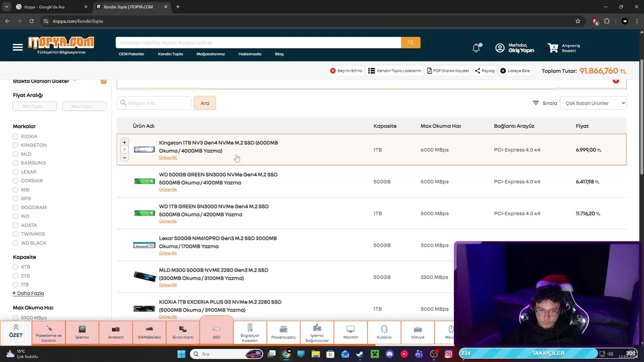Open Hakkımızda menu item
The width and height of the screenshot is (644, 362).
[x=250, y=54]
